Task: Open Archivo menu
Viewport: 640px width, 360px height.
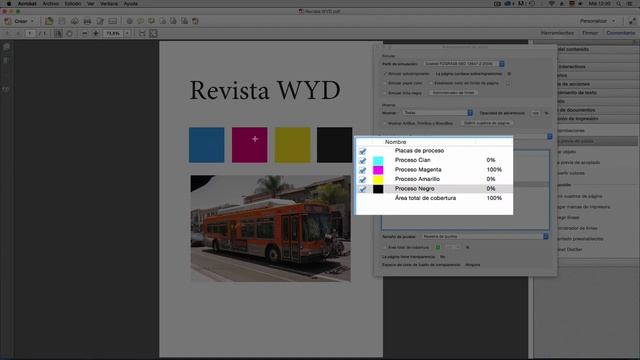Action: (x=51, y=4)
